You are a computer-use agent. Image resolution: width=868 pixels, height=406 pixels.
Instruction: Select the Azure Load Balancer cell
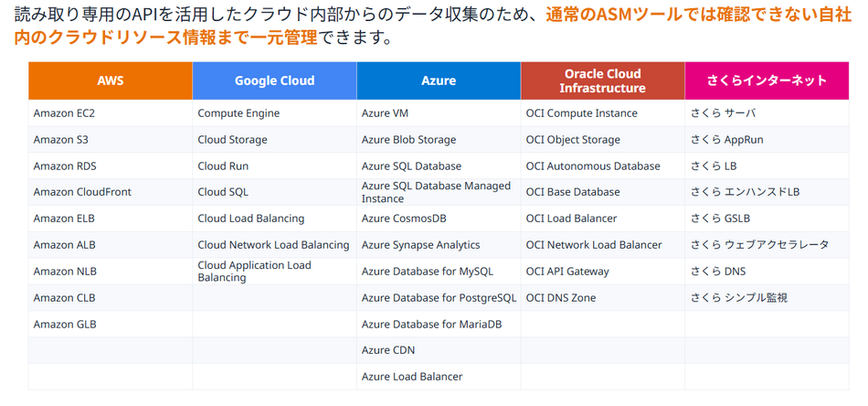pos(439,377)
